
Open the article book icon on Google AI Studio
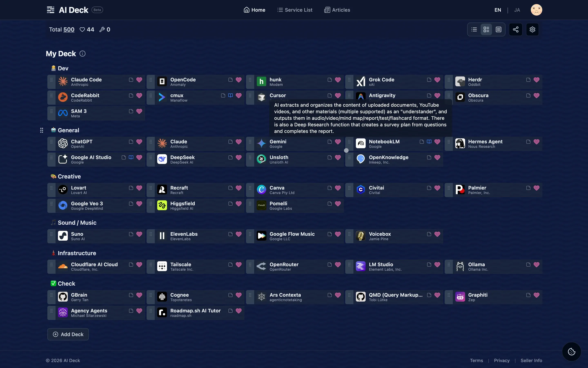(131, 157)
